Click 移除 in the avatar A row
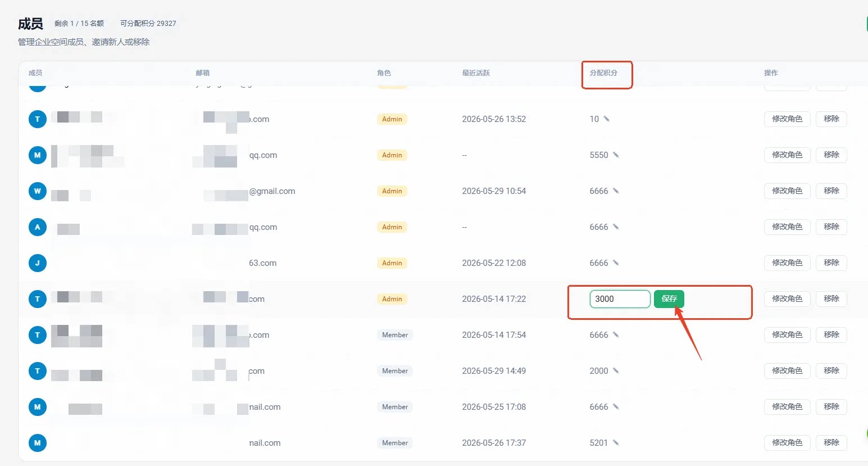Viewport: 868px width, 466px height. click(x=831, y=227)
